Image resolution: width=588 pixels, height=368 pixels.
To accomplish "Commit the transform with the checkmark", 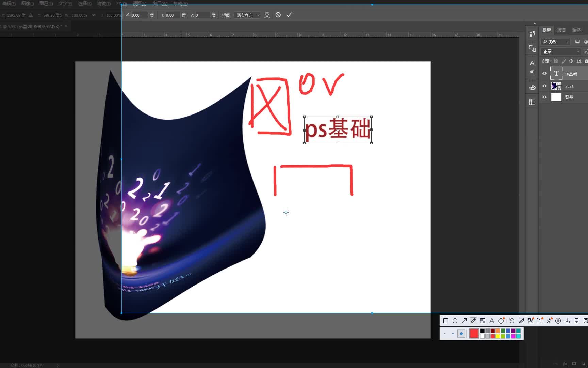I will [x=289, y=15].
